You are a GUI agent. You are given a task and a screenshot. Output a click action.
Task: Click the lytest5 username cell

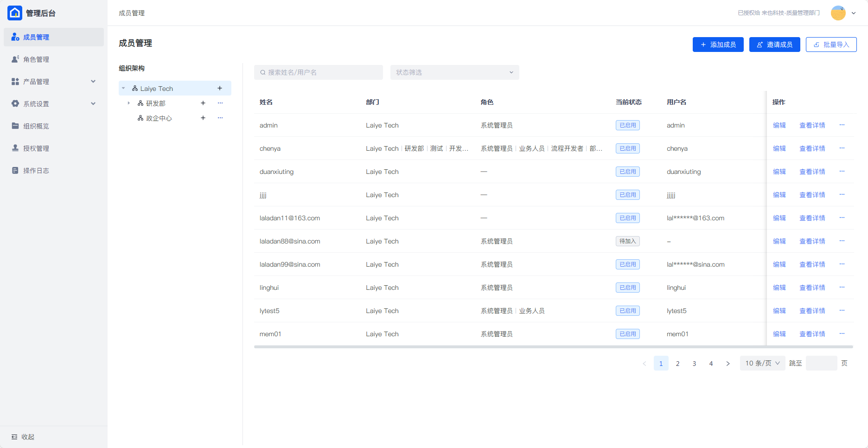[677, 311]
